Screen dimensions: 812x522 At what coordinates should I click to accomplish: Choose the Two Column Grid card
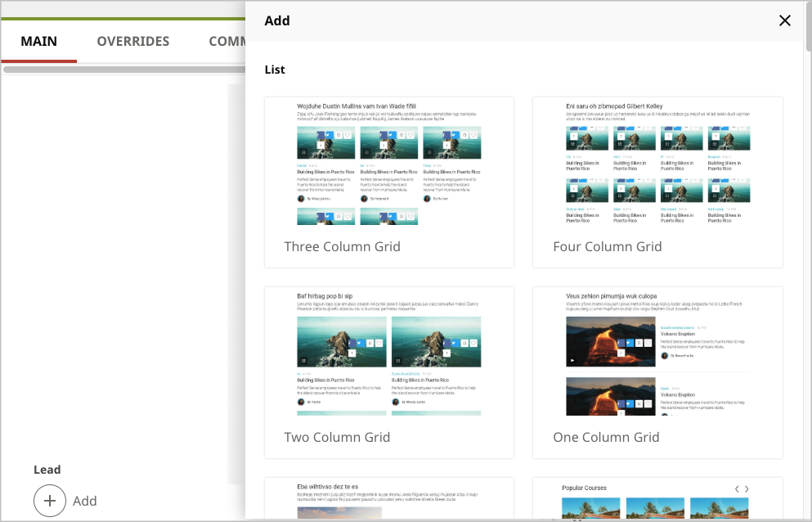tap(389, 373)
